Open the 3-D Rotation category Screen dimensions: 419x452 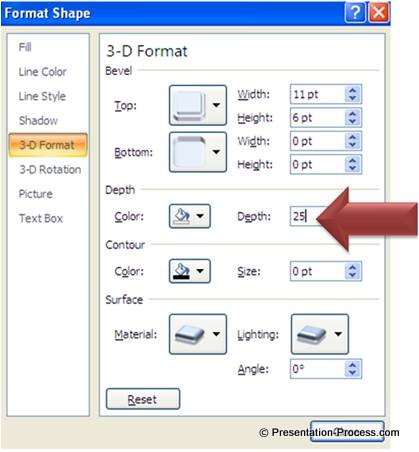(x=50, y=169)
